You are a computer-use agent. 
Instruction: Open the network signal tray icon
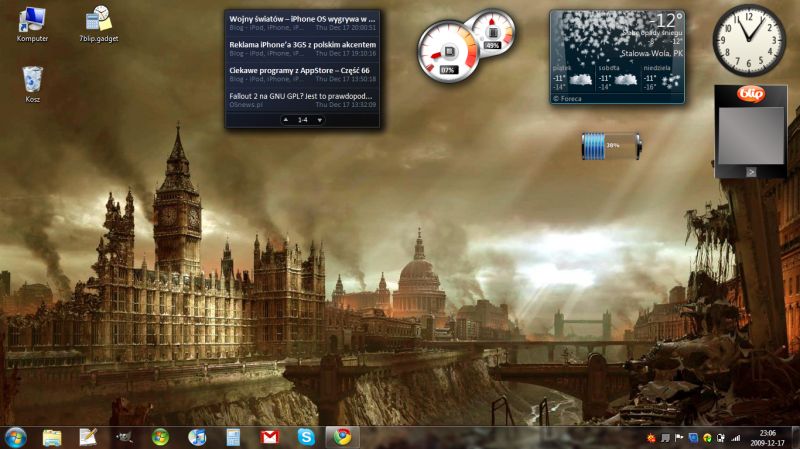[735, 438]
